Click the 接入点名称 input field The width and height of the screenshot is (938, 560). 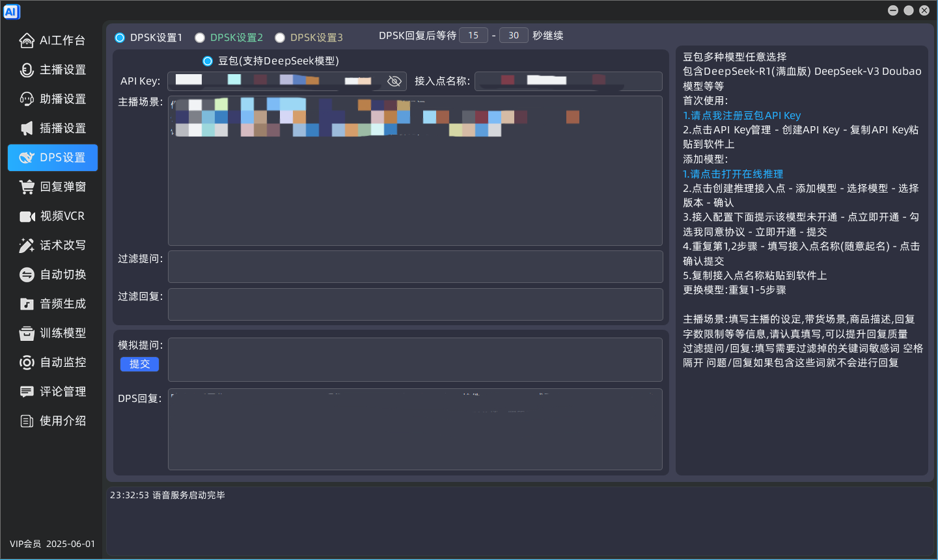coord(568,81)
